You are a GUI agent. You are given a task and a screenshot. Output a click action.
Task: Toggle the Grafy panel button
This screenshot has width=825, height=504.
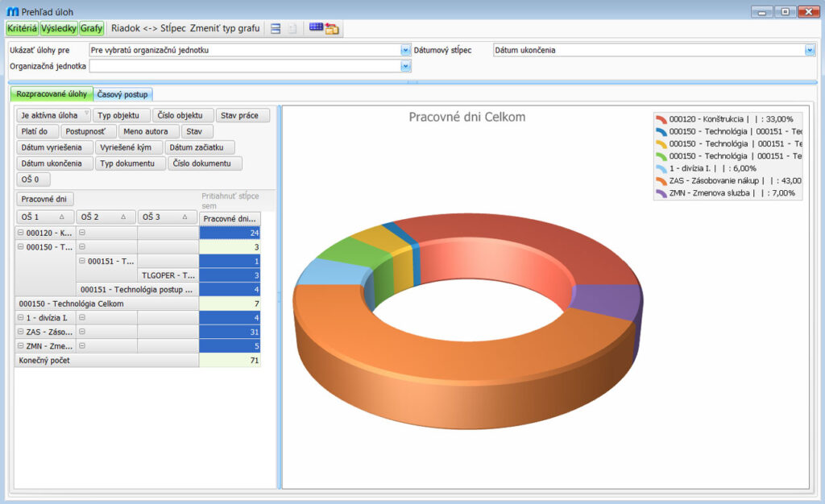point(91,28)
